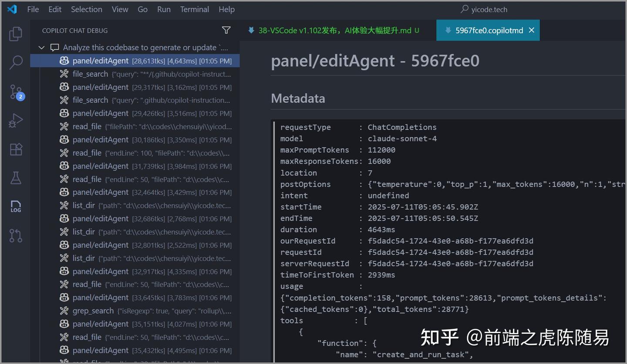Open the Search view
This screenshot has height=364, width=627.
coord(16,62)
